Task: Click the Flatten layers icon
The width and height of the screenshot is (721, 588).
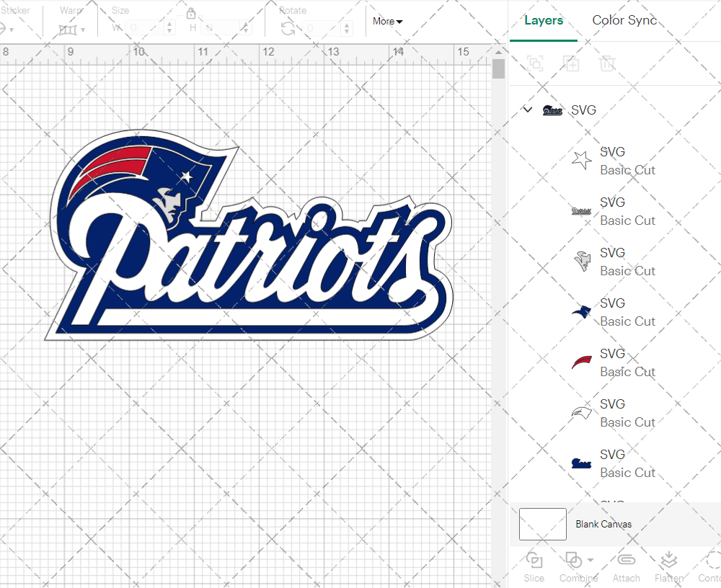Action: click(x=668, y=561)
